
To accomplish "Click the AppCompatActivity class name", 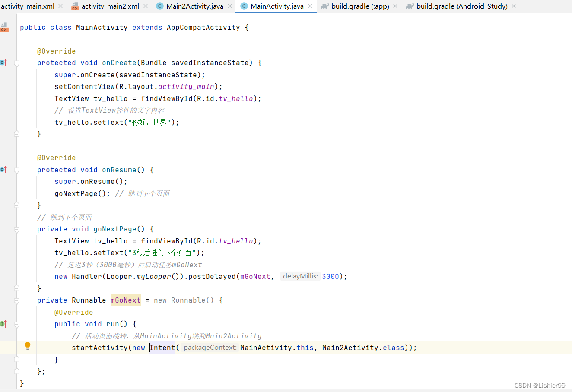I will coord(203,27).
